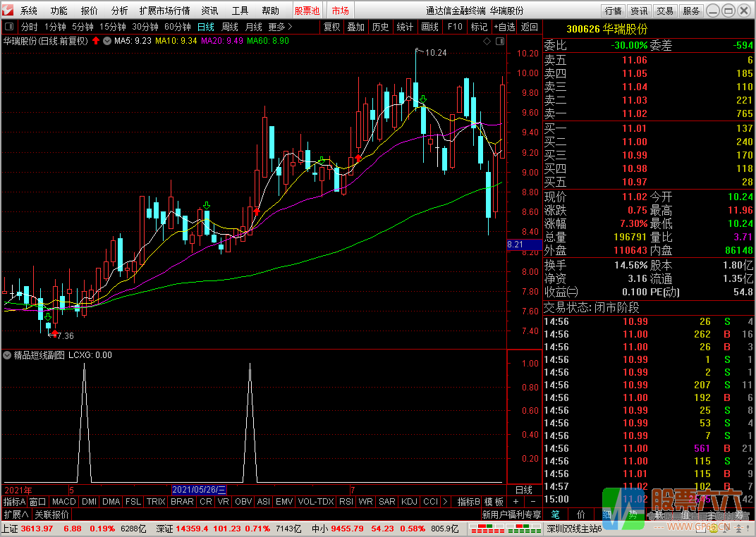Click the 股票池 button

click(x=307, y=11)
